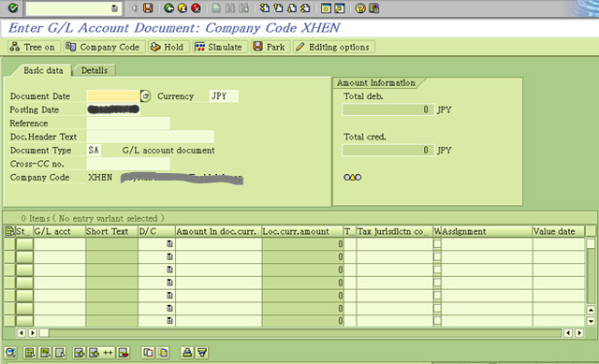Toggle the W checkbox in fifth item row

[437, 296]
